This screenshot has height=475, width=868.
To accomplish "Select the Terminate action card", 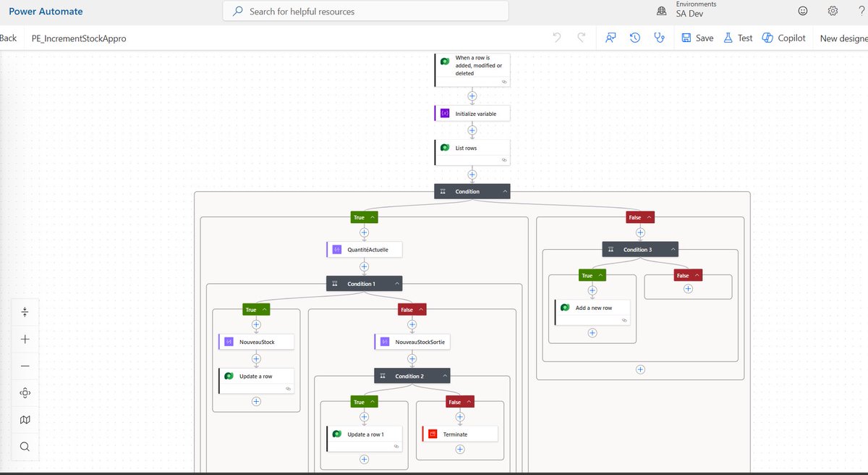I will pyautogui.click(x=460, y=434).
